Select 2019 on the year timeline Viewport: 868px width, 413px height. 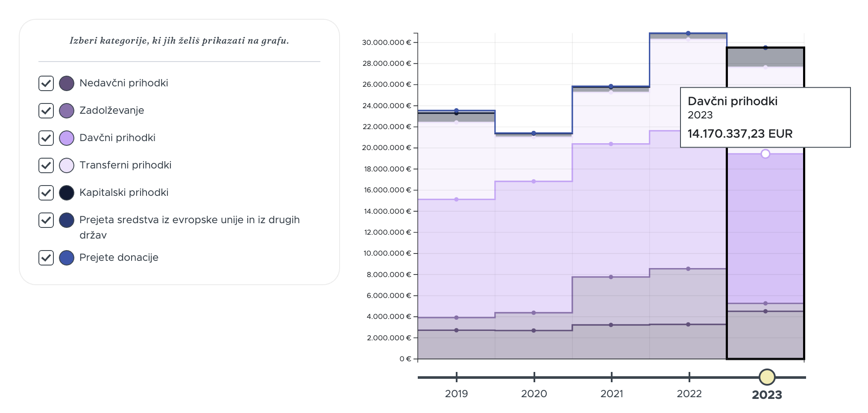click(x=456, y=393)
